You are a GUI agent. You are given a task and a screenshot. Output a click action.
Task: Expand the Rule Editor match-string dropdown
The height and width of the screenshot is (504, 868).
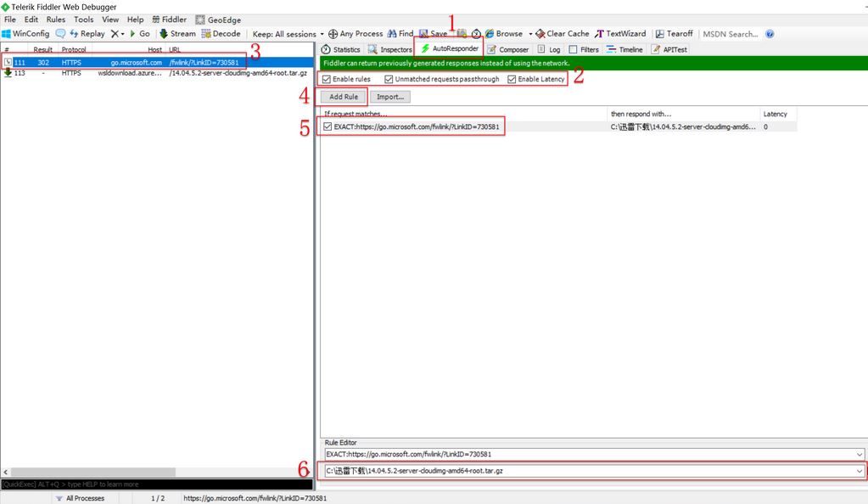(x=860, y=455)
